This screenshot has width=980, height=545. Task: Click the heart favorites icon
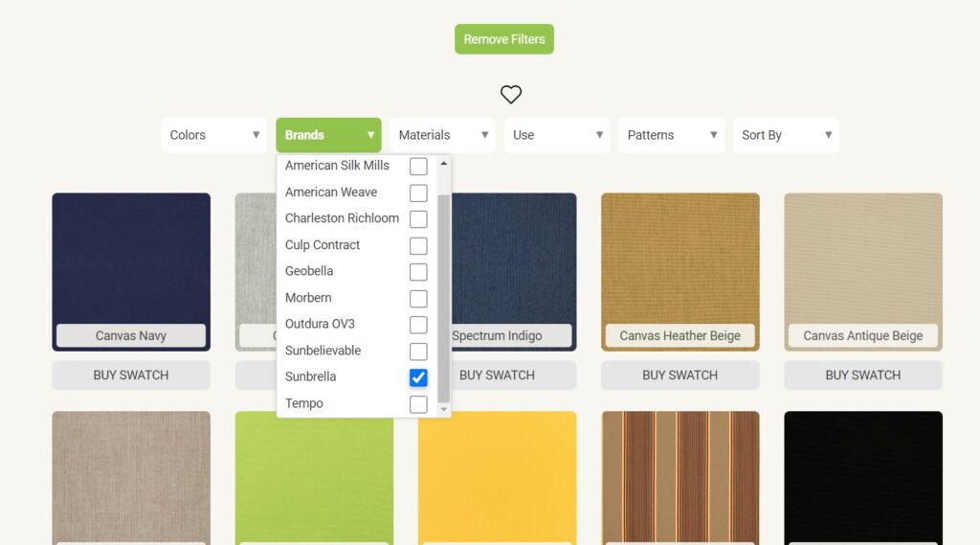(511, 94)
